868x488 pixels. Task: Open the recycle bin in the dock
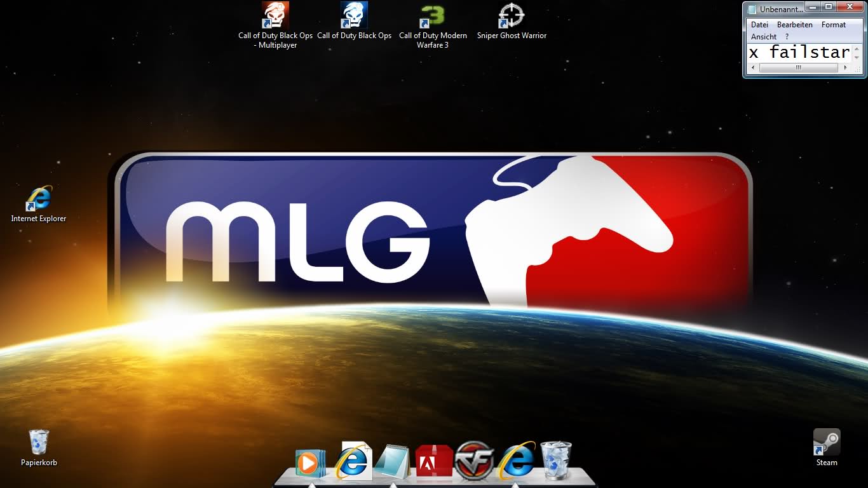[556, 461]
